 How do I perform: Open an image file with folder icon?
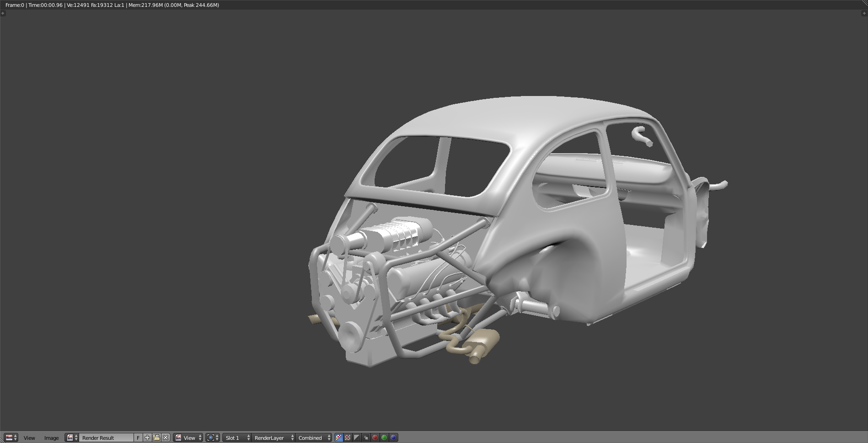156,438
